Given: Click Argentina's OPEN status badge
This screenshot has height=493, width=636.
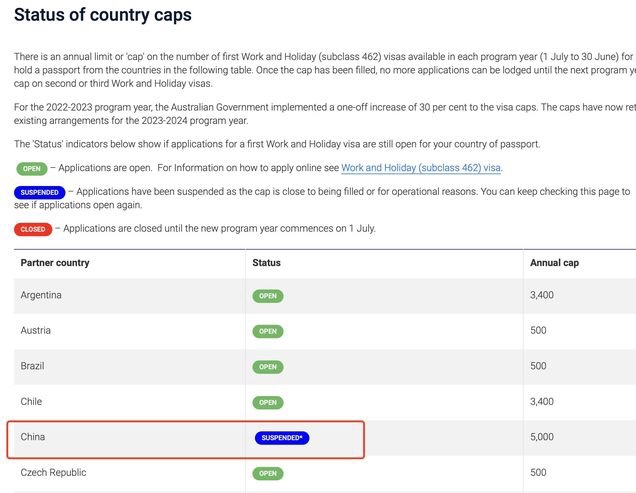Looking at the screenshot, I should (x=268, y=296).
